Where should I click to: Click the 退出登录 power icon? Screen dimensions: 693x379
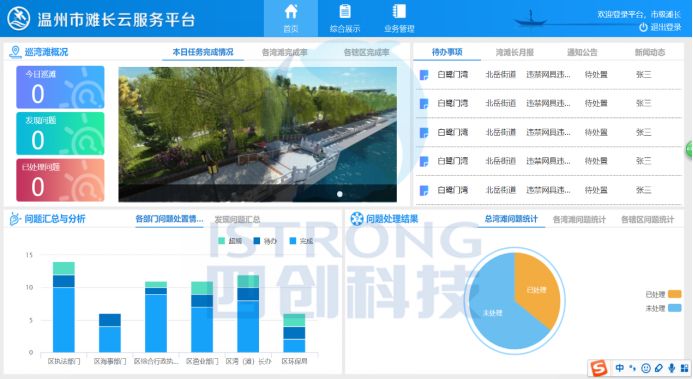click(643, 27)
